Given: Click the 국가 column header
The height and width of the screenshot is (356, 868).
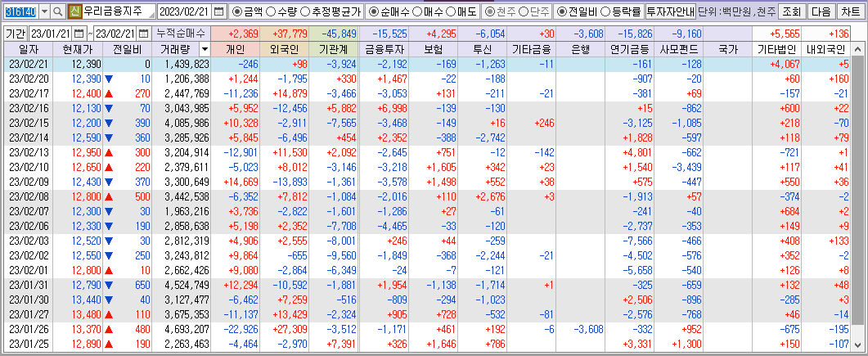Looking at the screenshot, I should click(x=727, y=50).
